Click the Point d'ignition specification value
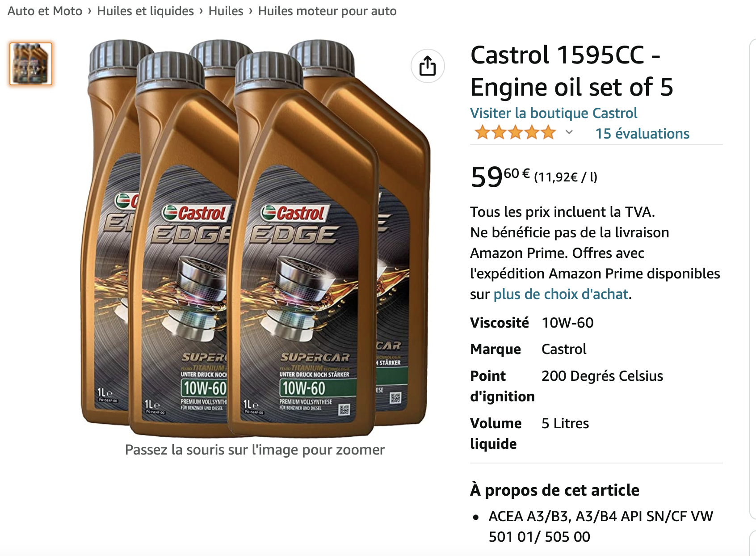The image size is (756, 556). point(602,376)
